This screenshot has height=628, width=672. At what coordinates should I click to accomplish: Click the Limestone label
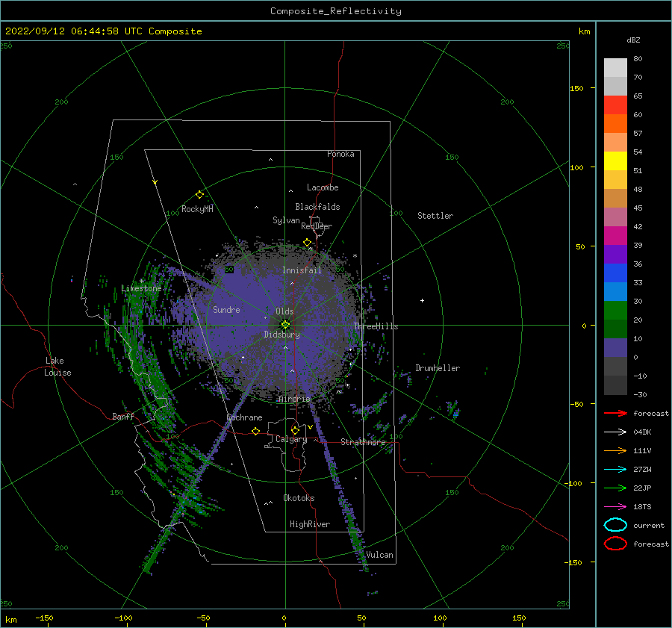pyautogui.click(x=141, y=288)
